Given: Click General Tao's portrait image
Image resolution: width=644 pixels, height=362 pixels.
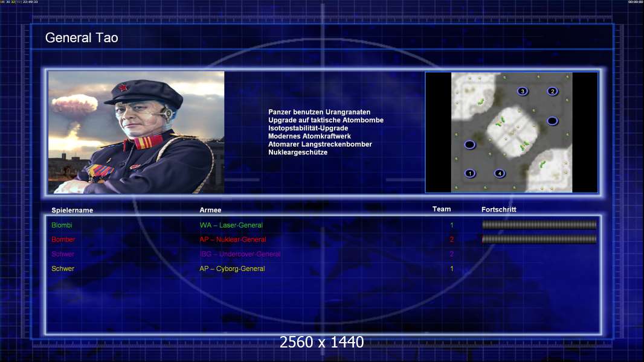Looking at the screenshot, I should (137, 132).
